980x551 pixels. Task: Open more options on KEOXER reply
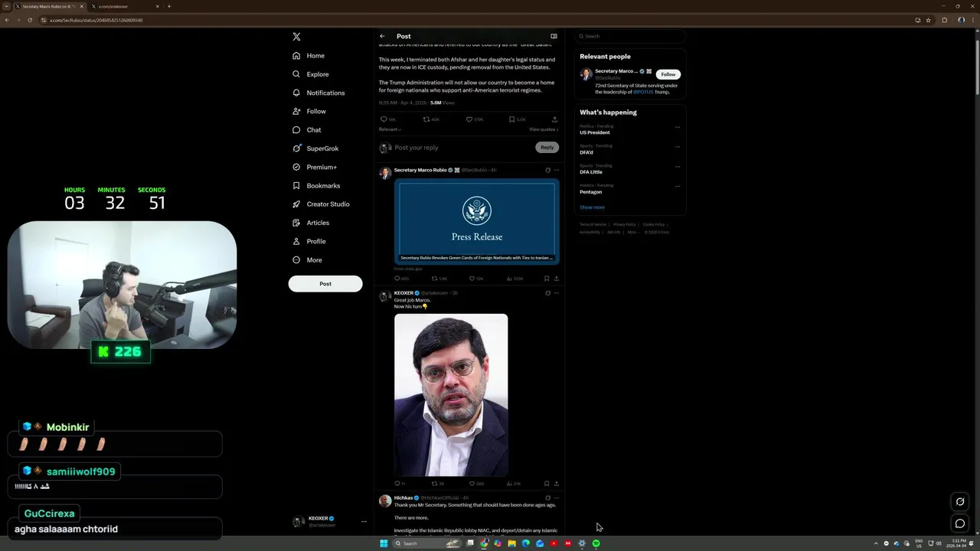[557, 293]
